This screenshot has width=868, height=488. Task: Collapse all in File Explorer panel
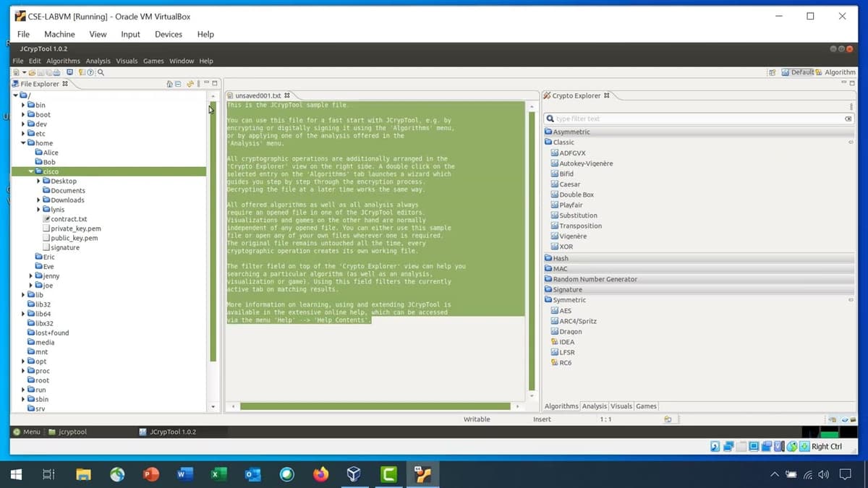[178, 84]
